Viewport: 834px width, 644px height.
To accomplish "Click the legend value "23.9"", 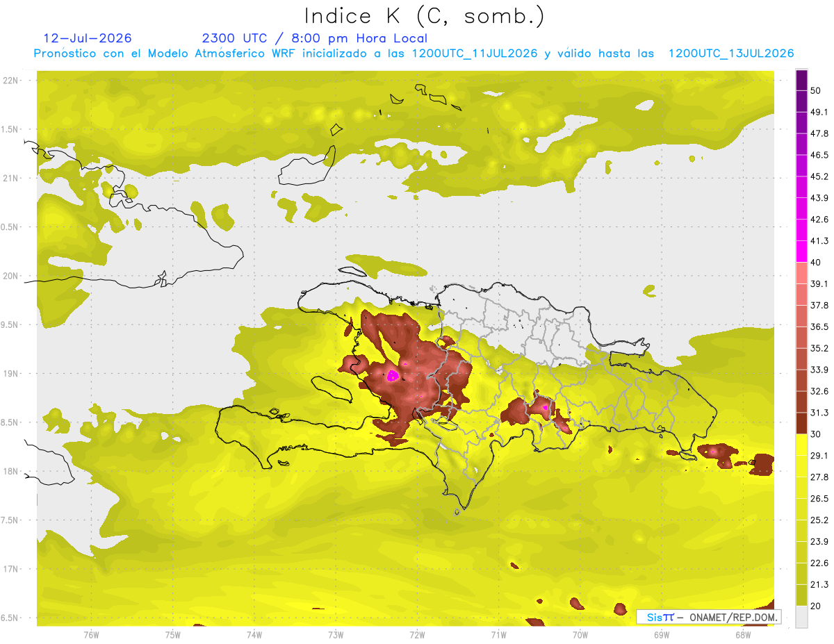I will point(819,541).
